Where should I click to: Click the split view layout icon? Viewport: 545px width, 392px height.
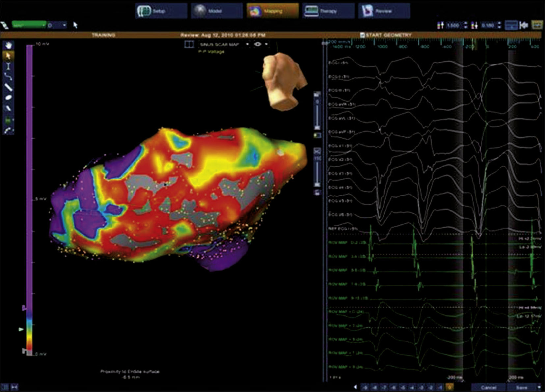coord(189,44)
